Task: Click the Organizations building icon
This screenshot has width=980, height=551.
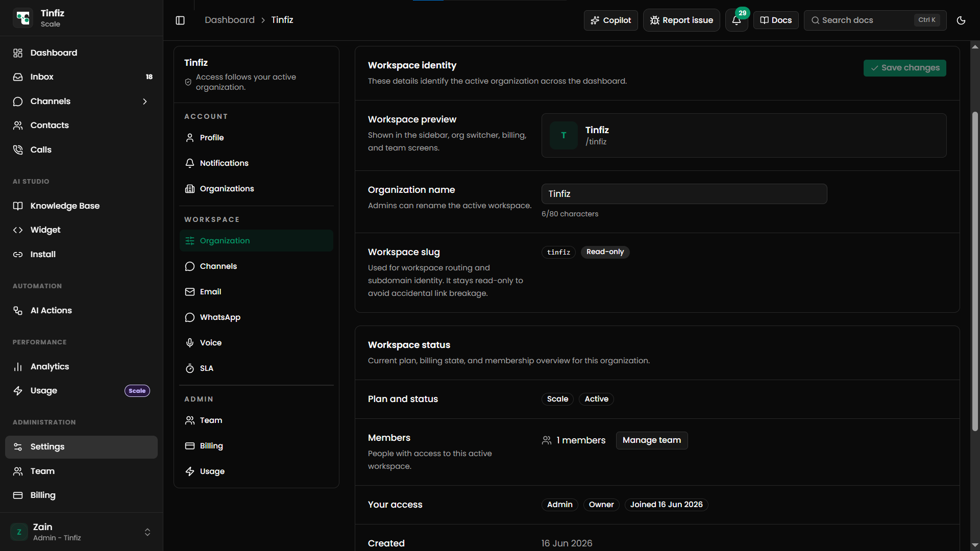Action: click(x=190, y=189)
